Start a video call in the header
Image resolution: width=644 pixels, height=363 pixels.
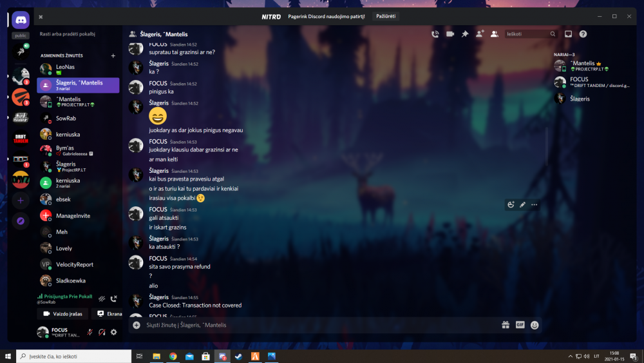click(450, 34)
